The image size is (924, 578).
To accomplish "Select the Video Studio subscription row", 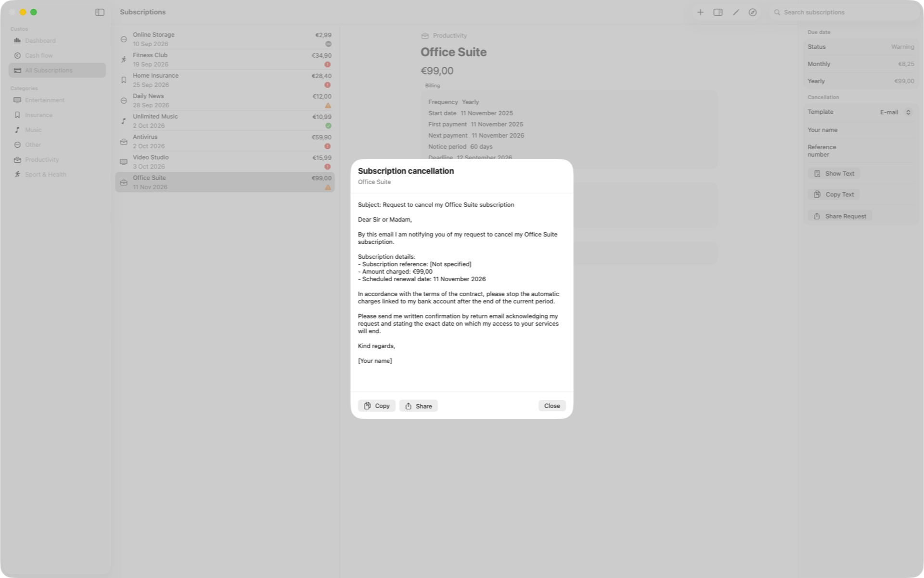I will [x=225, y=162].
